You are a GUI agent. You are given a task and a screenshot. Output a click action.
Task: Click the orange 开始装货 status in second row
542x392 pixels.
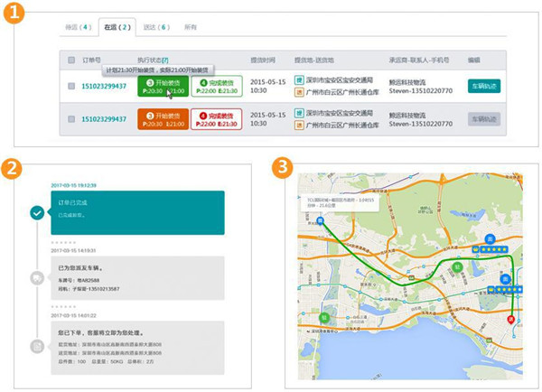pos(163,119)
